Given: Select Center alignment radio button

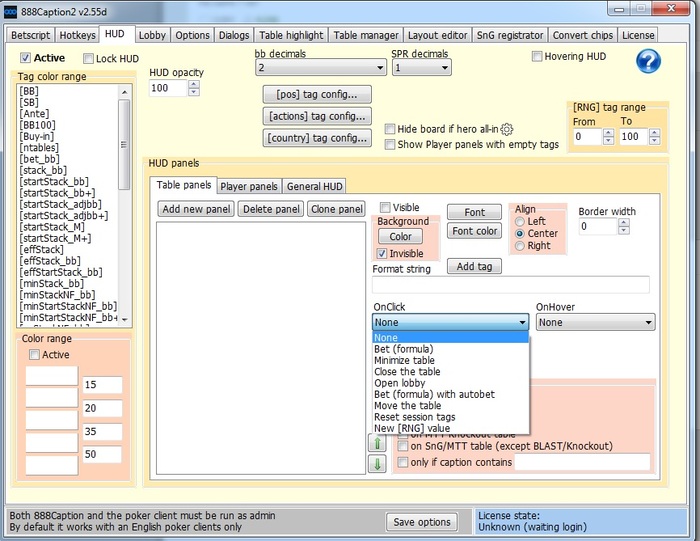Looking at the screenshot, I should [520, 233].
